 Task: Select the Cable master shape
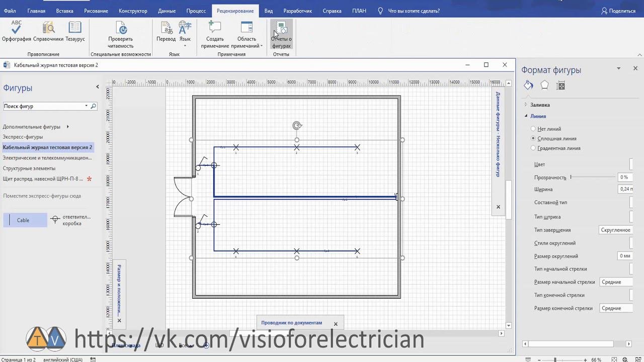24,220
